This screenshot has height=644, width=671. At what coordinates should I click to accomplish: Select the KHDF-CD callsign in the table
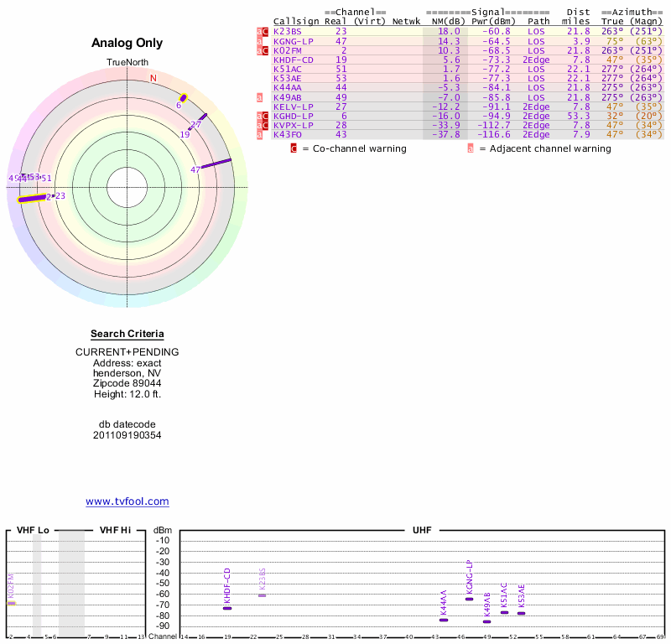coord(293,60)
